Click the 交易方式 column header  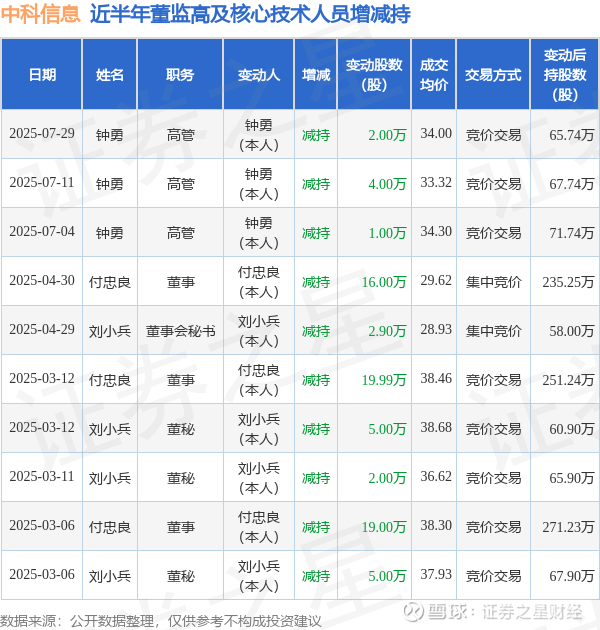tap(493, 75)
